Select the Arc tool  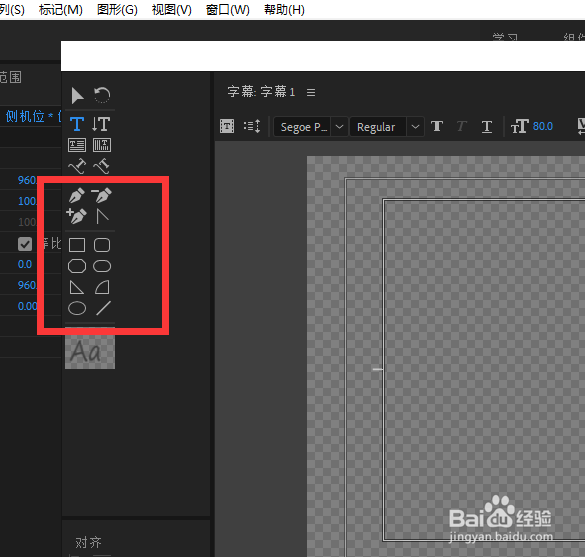click(102, 288)
